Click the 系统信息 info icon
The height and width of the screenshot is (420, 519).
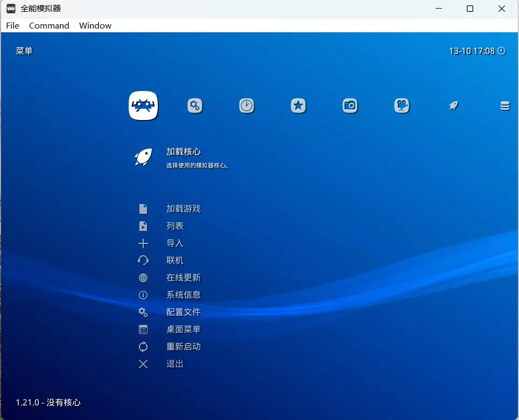tap(143, 295)
